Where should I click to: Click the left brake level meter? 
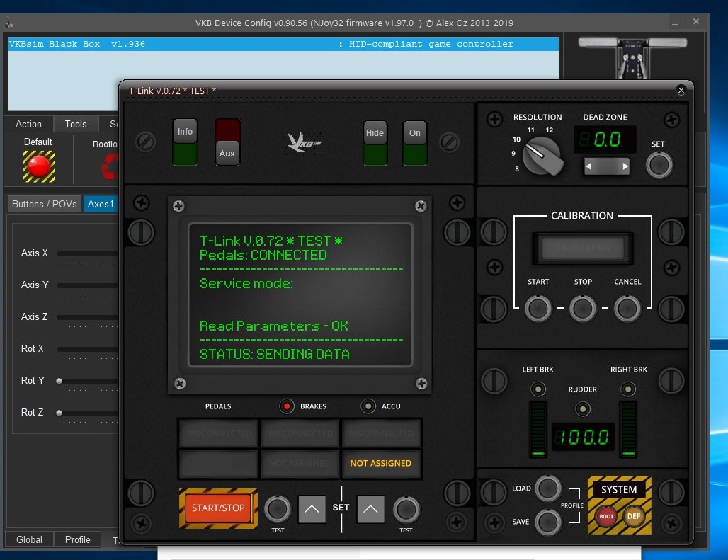538,430
